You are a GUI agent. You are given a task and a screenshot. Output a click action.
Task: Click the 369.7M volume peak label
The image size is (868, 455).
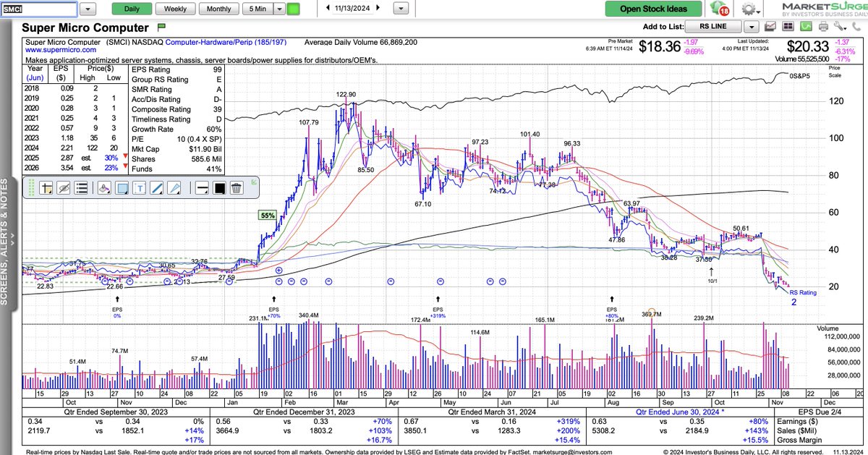tap(651, 314)
